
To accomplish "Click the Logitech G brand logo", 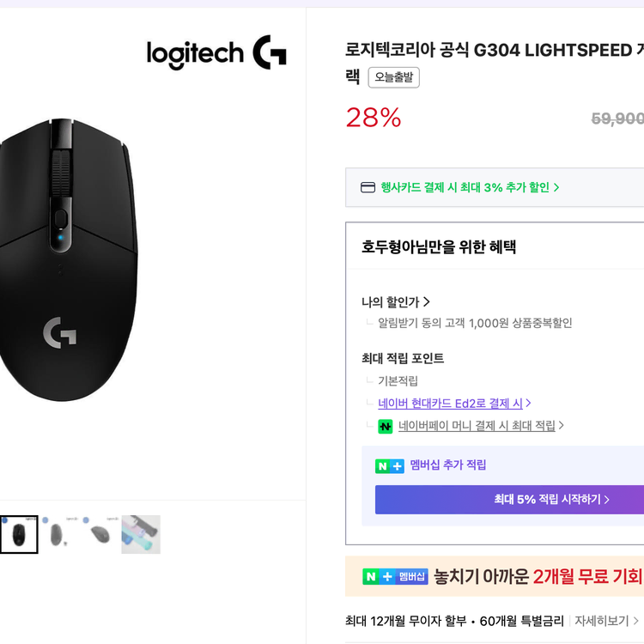I will tap(216, 53).
